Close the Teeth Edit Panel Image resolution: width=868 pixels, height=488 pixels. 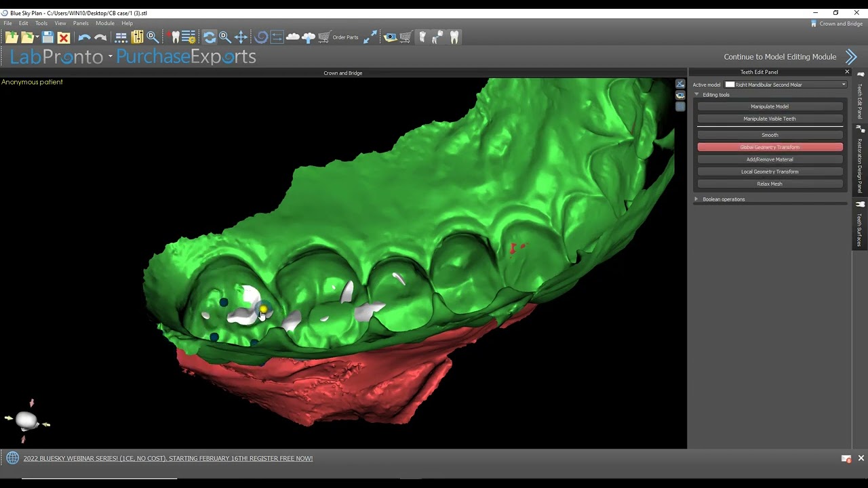click(x=847, y=72)
